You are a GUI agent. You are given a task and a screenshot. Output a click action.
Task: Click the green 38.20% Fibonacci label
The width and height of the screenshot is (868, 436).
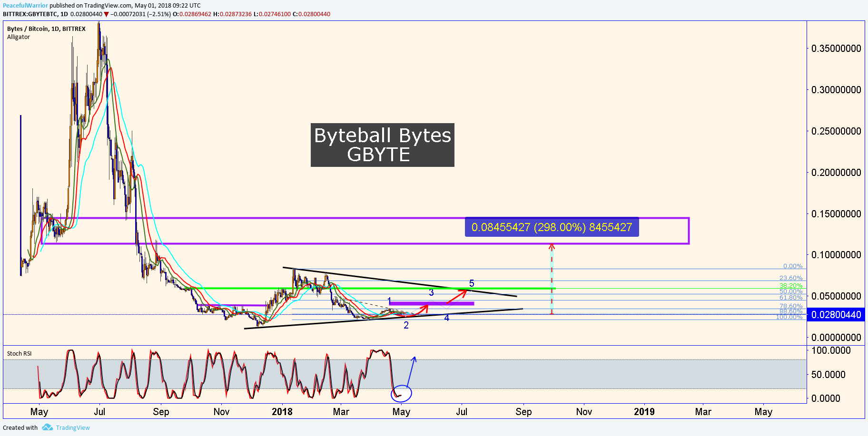[x=791, y=286]
